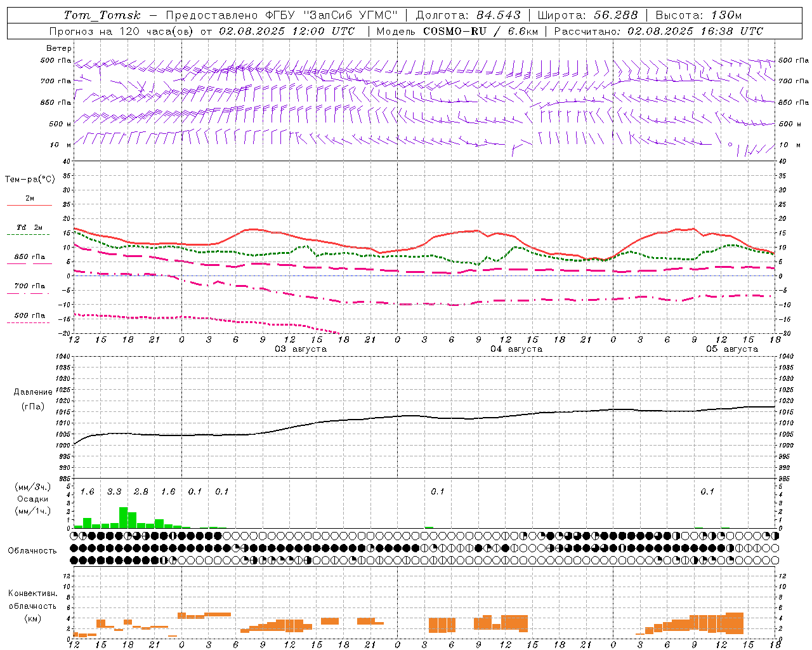Select the "Высота: 130м" elevation text
The image size is (812, 650).
[x=698, y=15]
